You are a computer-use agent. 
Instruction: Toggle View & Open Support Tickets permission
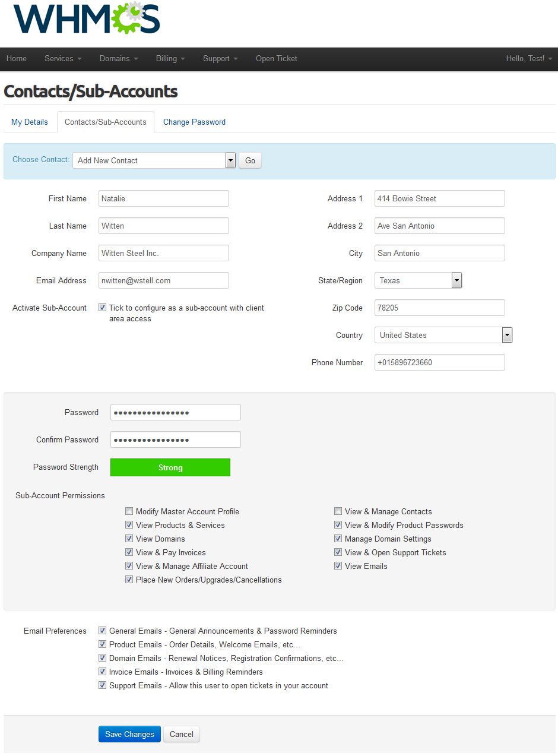pos(338,552)
